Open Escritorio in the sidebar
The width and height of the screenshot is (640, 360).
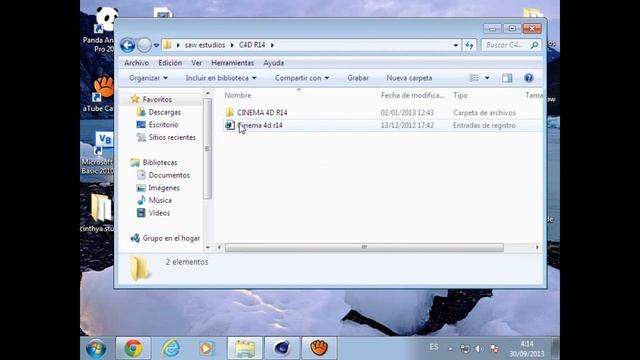click(163, 124)
